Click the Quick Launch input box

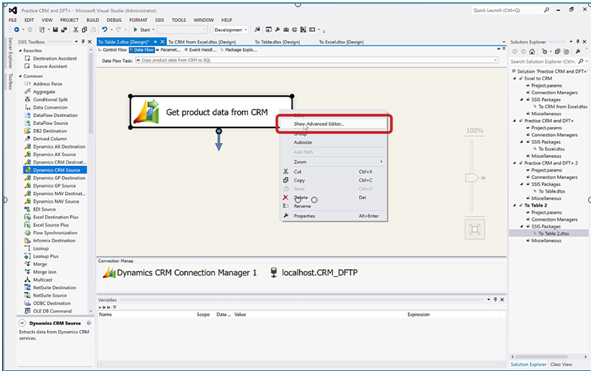point(507,10)
